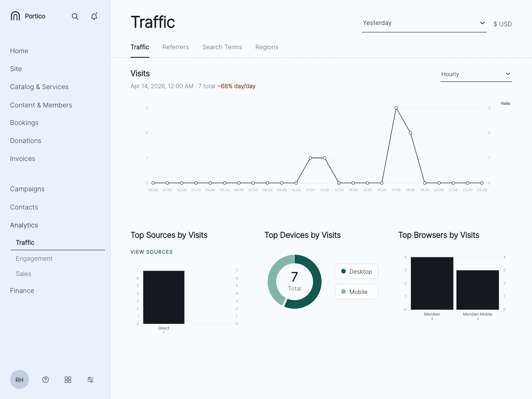532x399 pixels.
Task: Open Invoices in sidebar
Action: pyautogui.click(x=23, y=159)
